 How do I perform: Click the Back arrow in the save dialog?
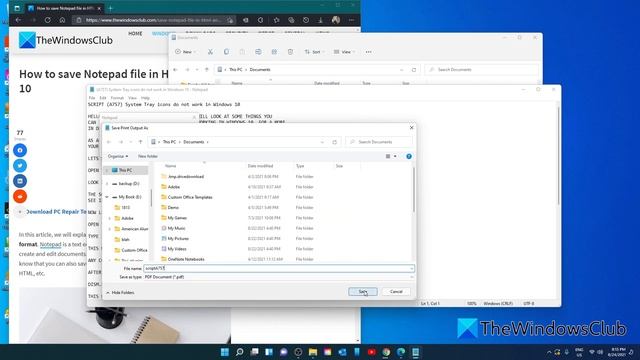point(109,142)
